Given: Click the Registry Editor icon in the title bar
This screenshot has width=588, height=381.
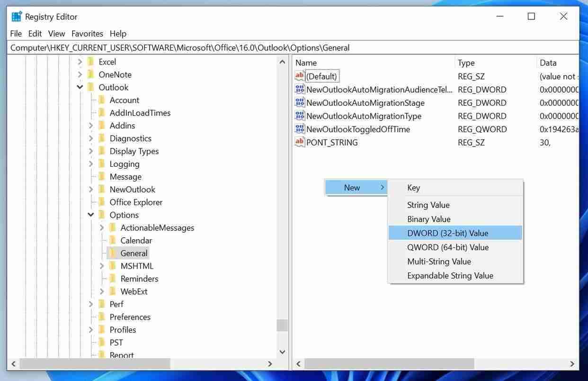Looking at the screenshot, I should coord(17,16).
